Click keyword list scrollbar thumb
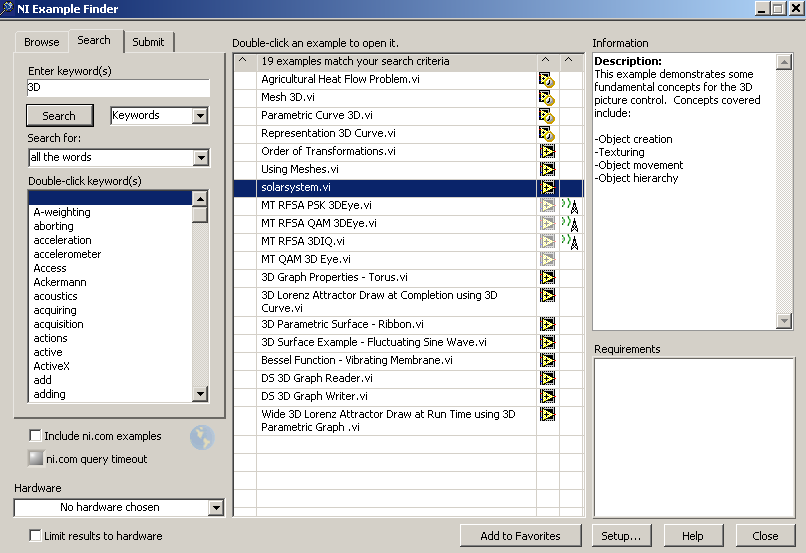Viewport: 806px width, 553px height. 200,214
